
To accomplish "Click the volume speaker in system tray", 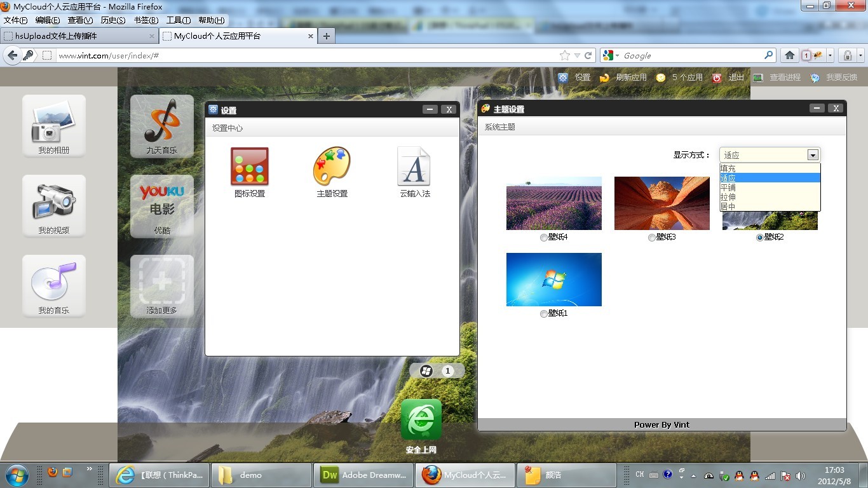I will pyautogui.click(x=800, y=475).
